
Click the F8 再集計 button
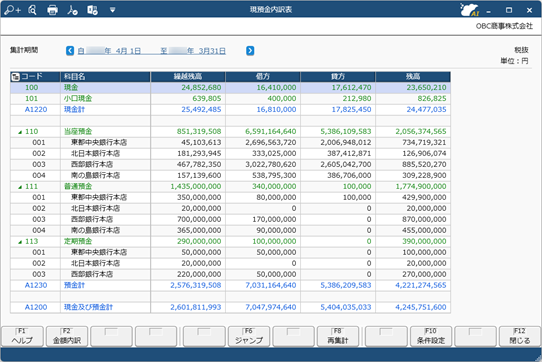[338, 336]
